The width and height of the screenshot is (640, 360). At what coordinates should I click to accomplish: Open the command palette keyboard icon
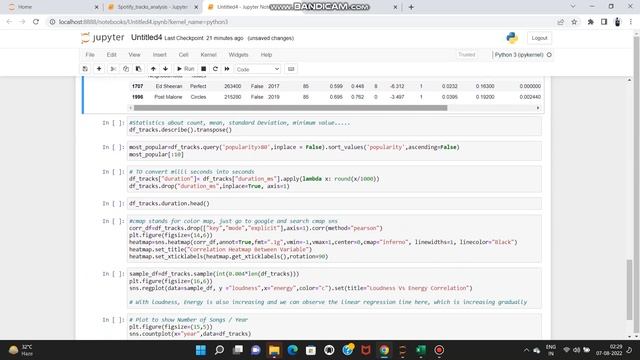tap(291, 69)
